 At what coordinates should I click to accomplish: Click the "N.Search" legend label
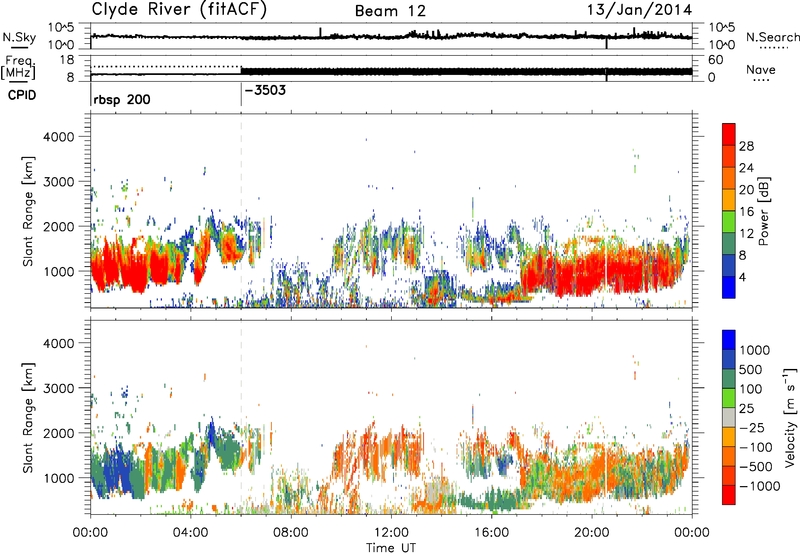coord(773,37)
